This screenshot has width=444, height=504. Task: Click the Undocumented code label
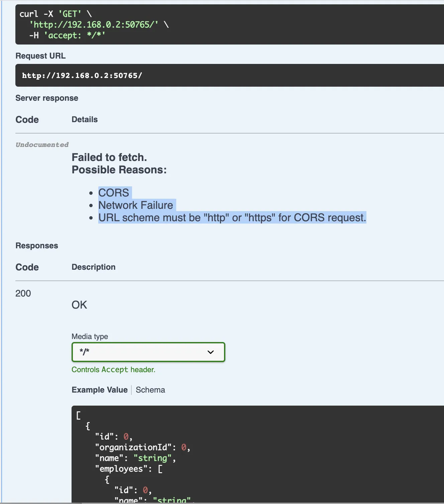coord(42,145)
